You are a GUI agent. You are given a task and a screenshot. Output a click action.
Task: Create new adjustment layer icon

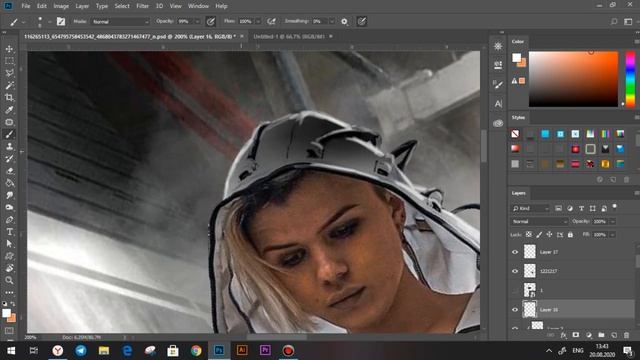588,335
